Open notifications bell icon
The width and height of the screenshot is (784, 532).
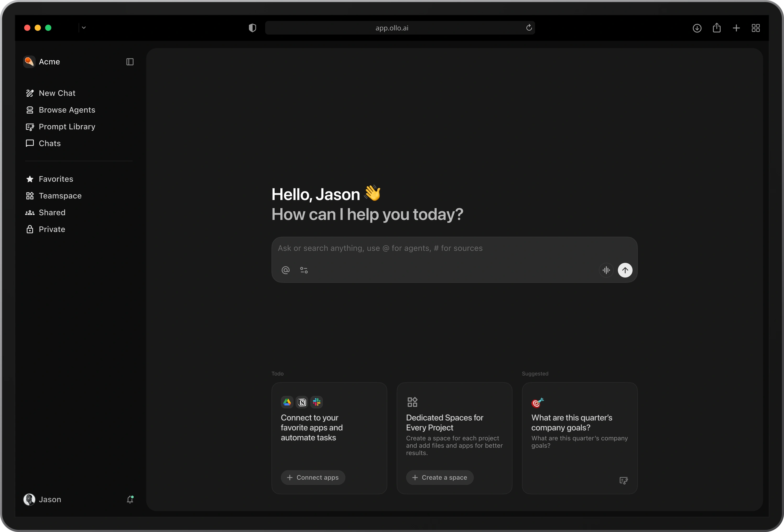point(130,499)
